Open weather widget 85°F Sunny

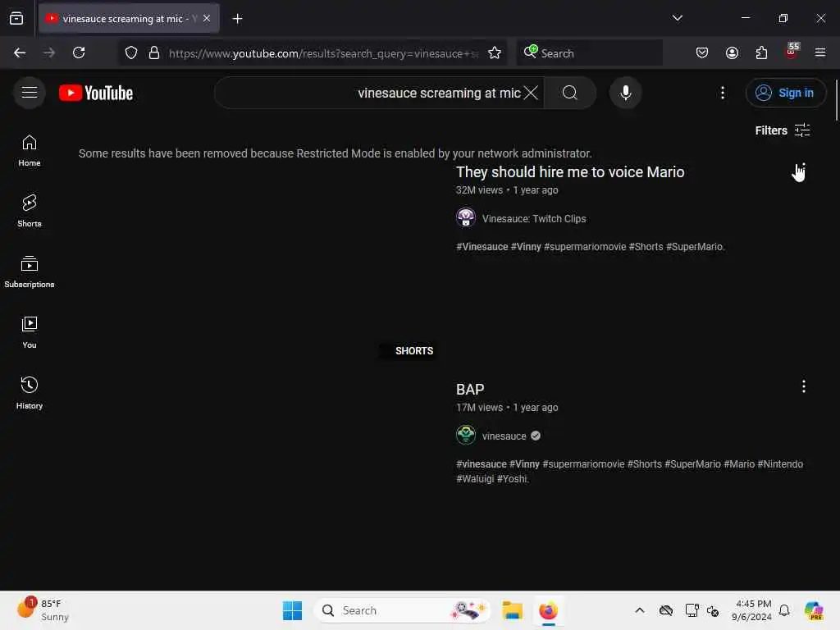[43, 609]
